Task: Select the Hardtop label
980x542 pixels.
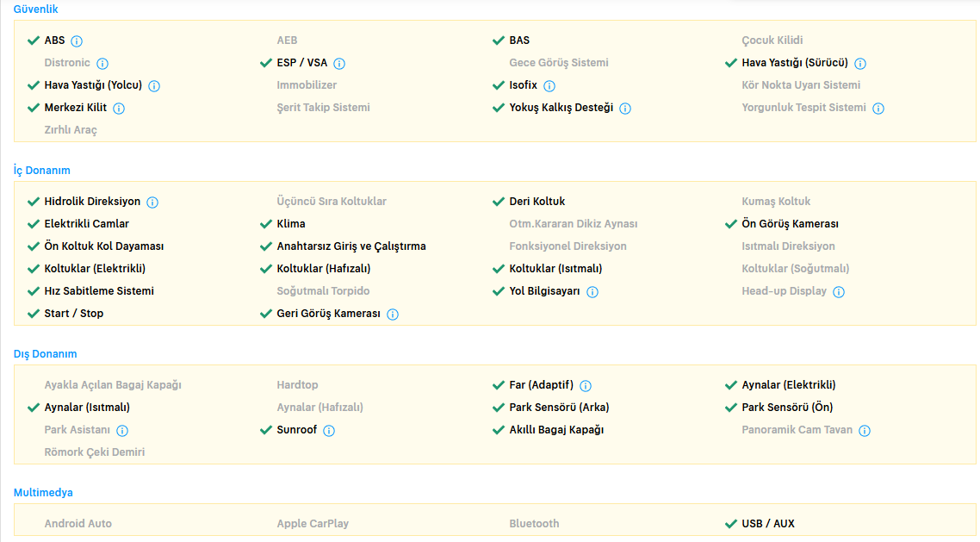Action: click(x=297, y=386)
